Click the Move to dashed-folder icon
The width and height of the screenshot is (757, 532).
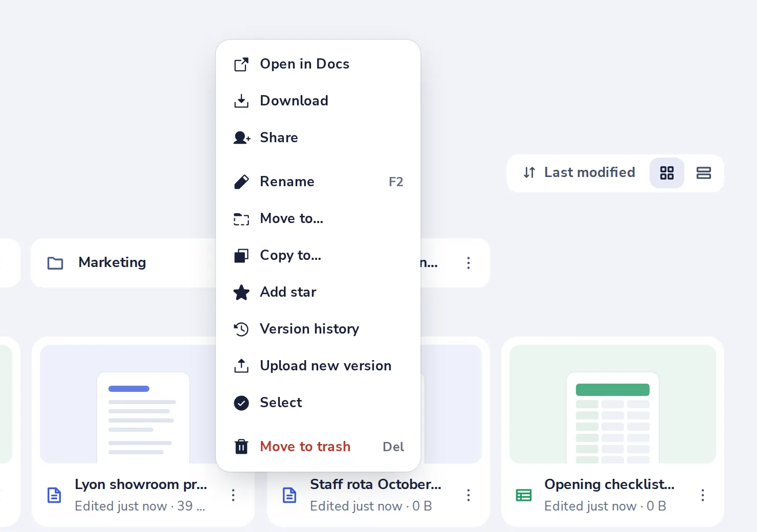pyautogui.click(x=241, y=219)
